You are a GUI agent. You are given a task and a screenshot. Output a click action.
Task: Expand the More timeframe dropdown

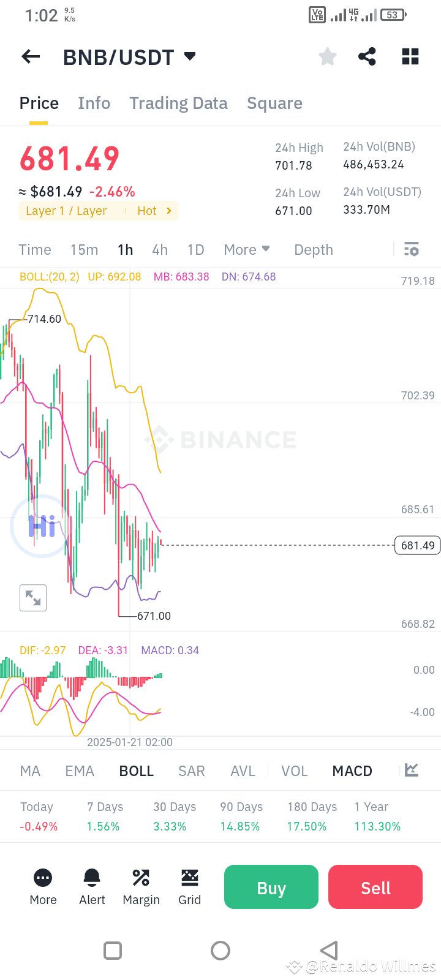(247, 249)
